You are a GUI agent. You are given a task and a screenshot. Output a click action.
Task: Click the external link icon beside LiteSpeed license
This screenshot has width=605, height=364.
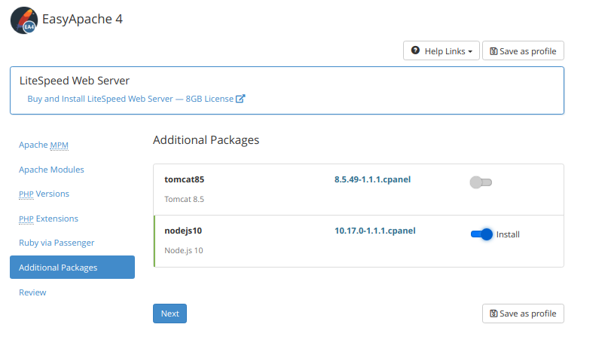pos(240,99)
